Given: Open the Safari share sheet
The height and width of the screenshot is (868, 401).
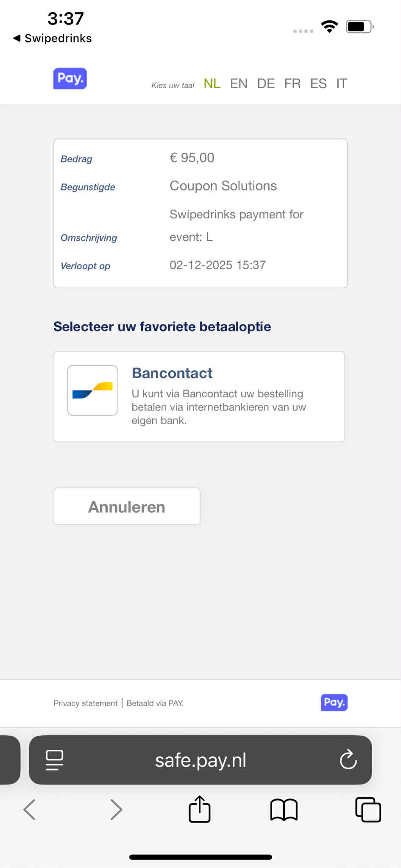Looking at the screenshot, I should (199, 809).
